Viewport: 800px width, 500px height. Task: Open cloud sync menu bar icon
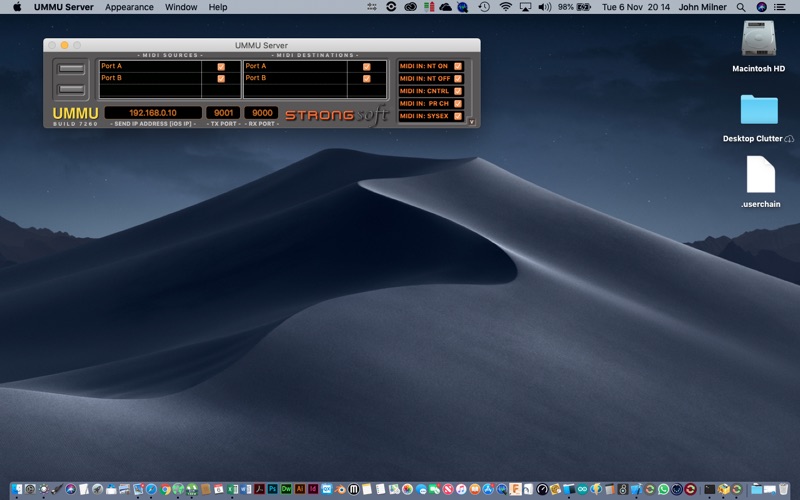pyautogui.click(x=445, y=7)
